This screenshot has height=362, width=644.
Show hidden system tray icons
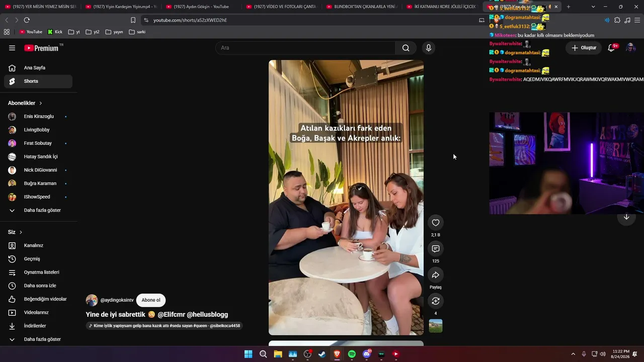pos(573,354)
